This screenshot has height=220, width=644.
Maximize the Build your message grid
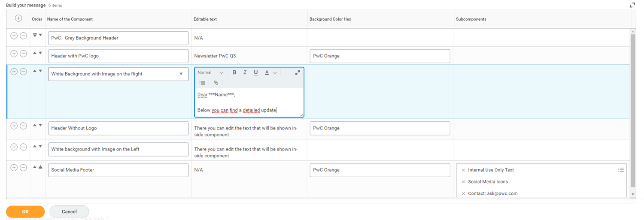[x=632, y=5]
